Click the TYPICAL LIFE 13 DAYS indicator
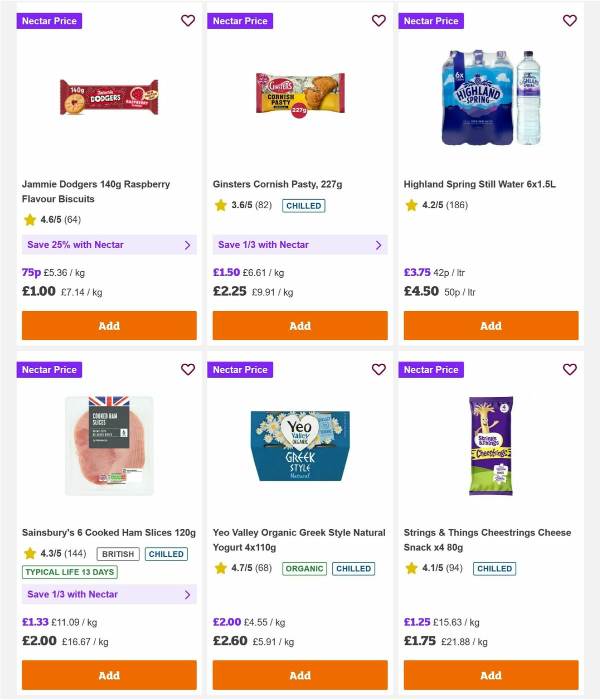600x700 pixels. coord(69,572)
